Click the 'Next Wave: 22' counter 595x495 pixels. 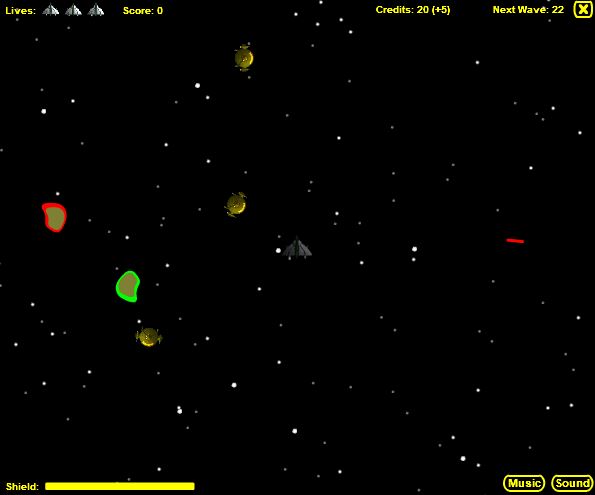[x=528, y=10]
